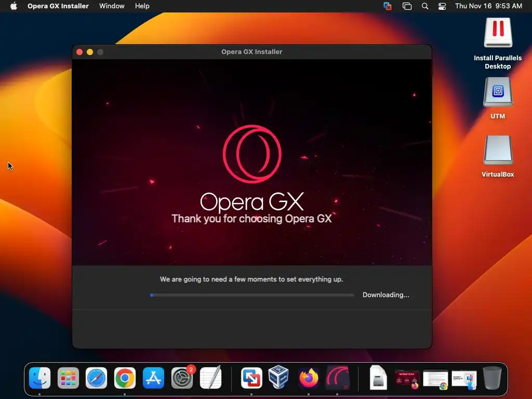Open the App Store dock icon
This screenshot has width=532, height=399.
click(153, 378)
